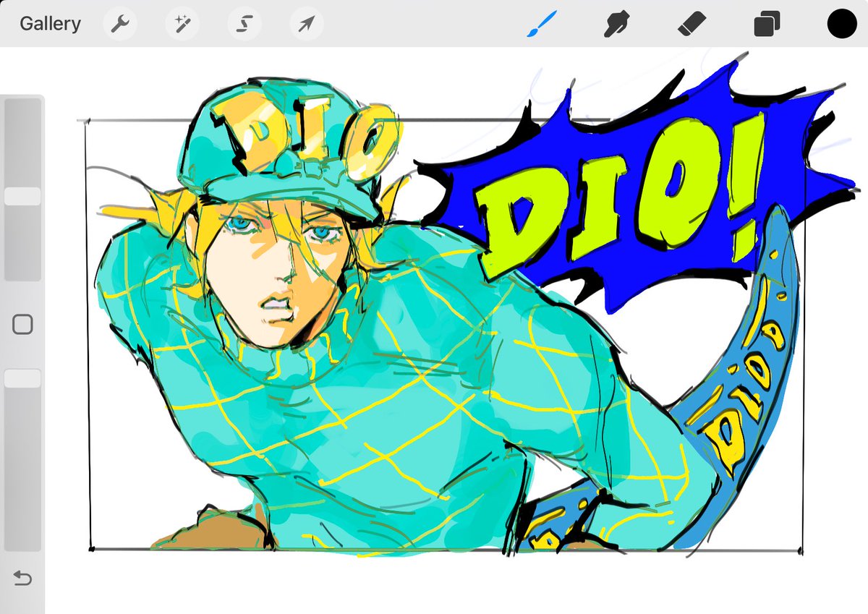Select the Smudge tool
This screenshot has width=868, height=614.
618,25
